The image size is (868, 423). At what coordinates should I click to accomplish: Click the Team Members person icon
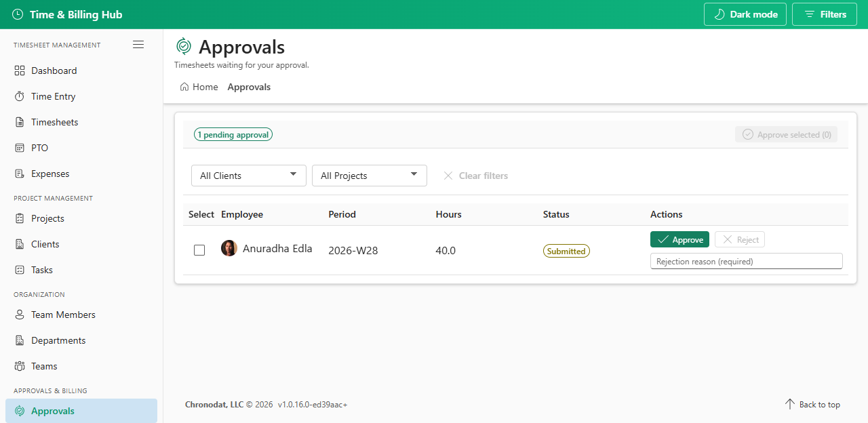(20, 315)
